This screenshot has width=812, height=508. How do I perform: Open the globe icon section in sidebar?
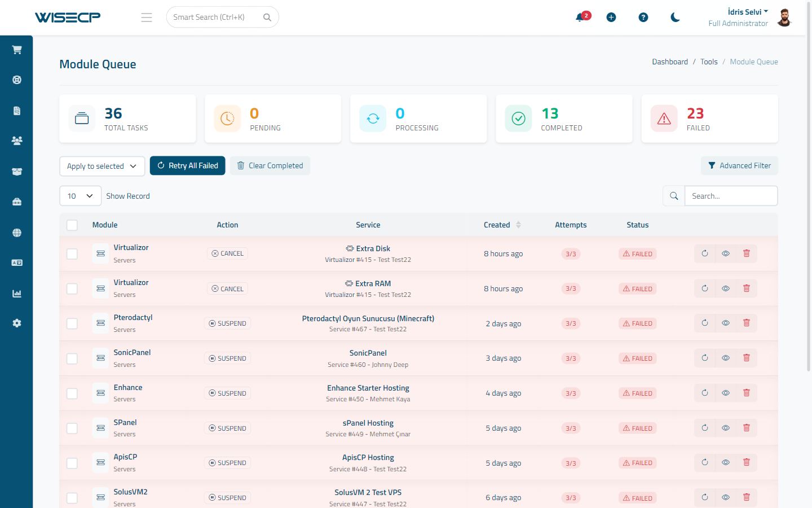[x=17, y=233]
